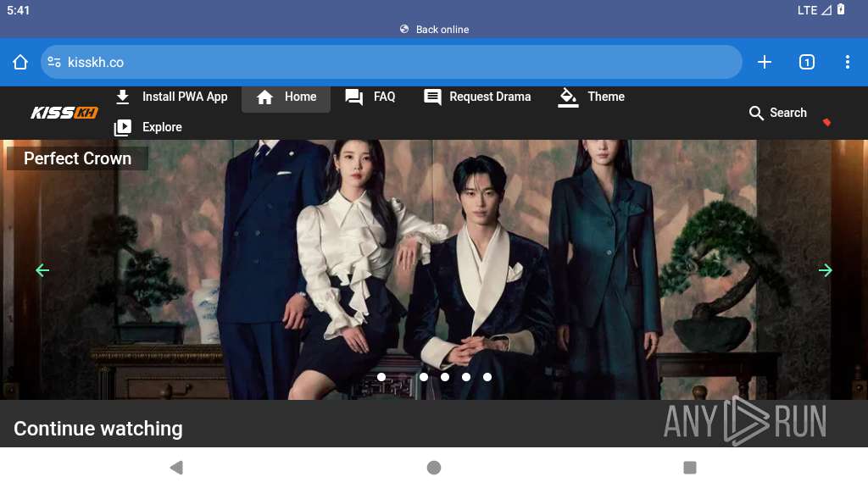Click the Request Drama message icon
Viewport: 868px width, 488px height.
pyautogui.click(x=432, y=97)
